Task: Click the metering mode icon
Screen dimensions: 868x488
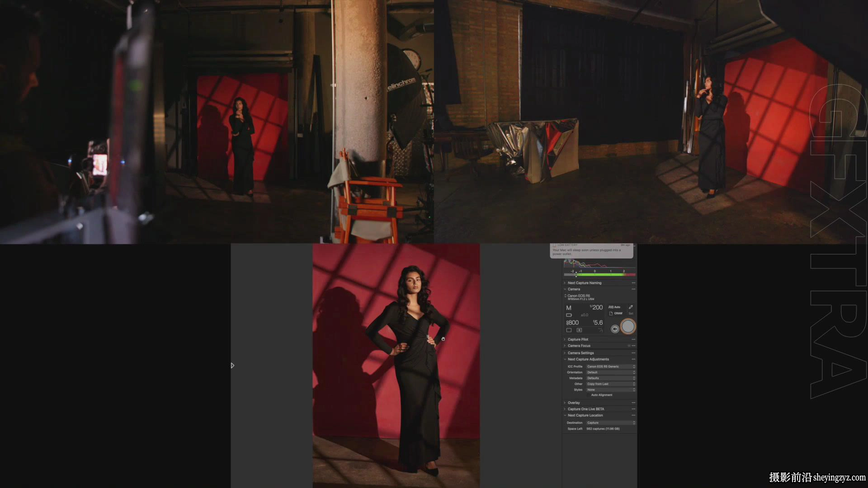Action: click(x=579, y=330)
